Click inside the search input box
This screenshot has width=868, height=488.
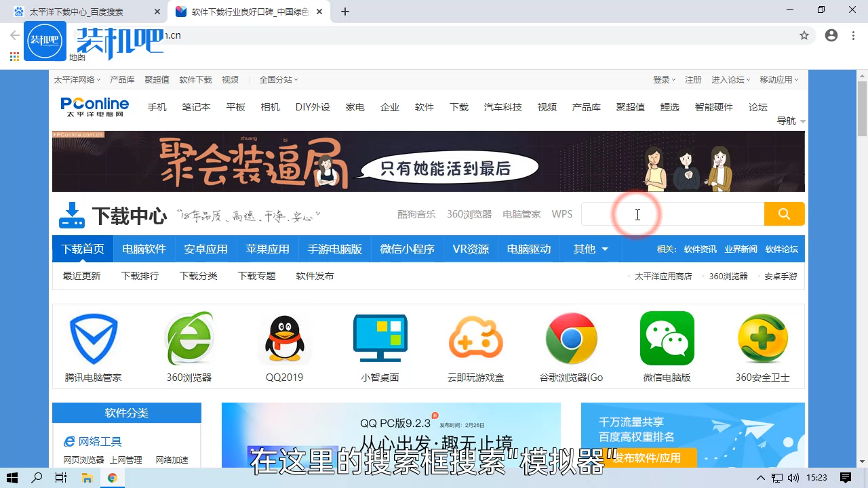(671, 213)
